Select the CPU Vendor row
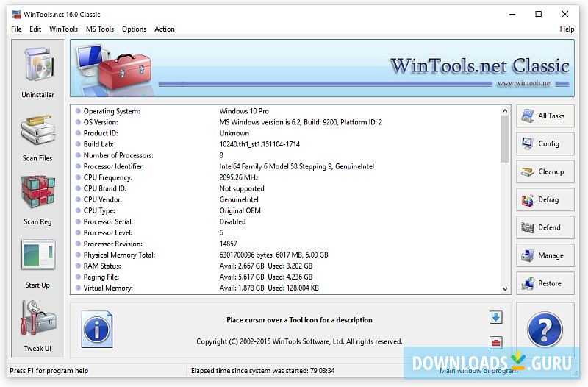 (287, 199)
